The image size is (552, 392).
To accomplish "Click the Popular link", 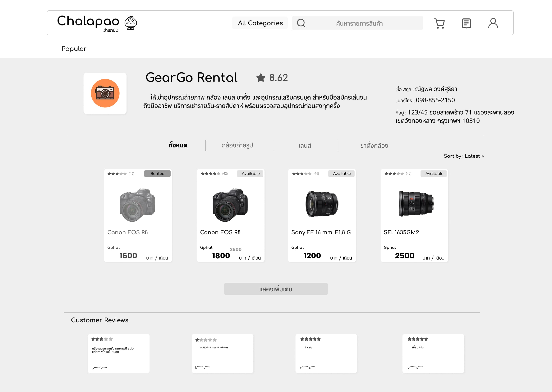I will point(74,49).
